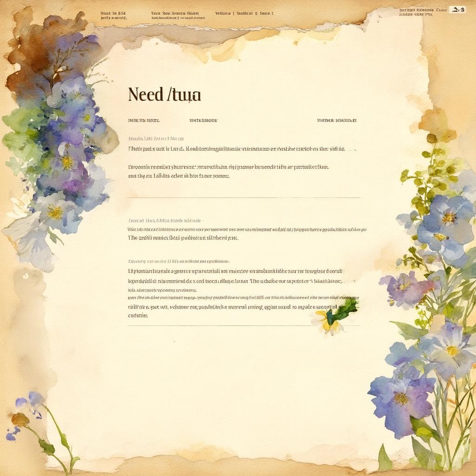This screenshot has width=476, height=476.
Task: Open the first header navigation item
Action: pos(113,15)
